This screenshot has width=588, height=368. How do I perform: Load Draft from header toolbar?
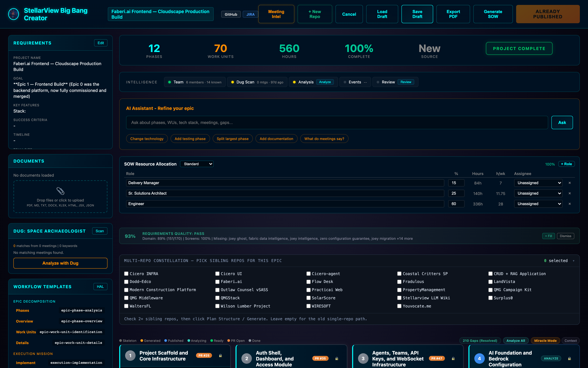click(x=382, y=14)
